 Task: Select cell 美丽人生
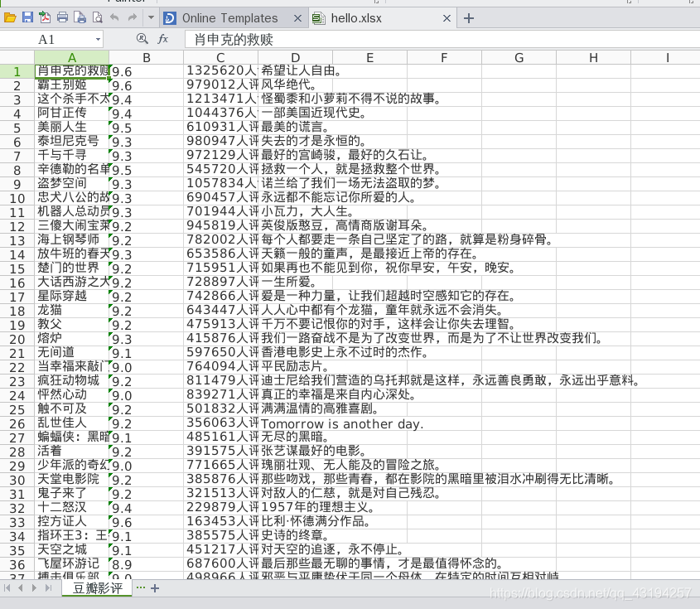(72, 128)
